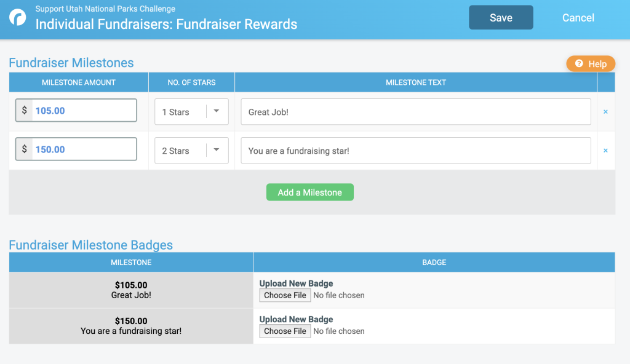Click the Milestone Amount column header

click(79, 82)
